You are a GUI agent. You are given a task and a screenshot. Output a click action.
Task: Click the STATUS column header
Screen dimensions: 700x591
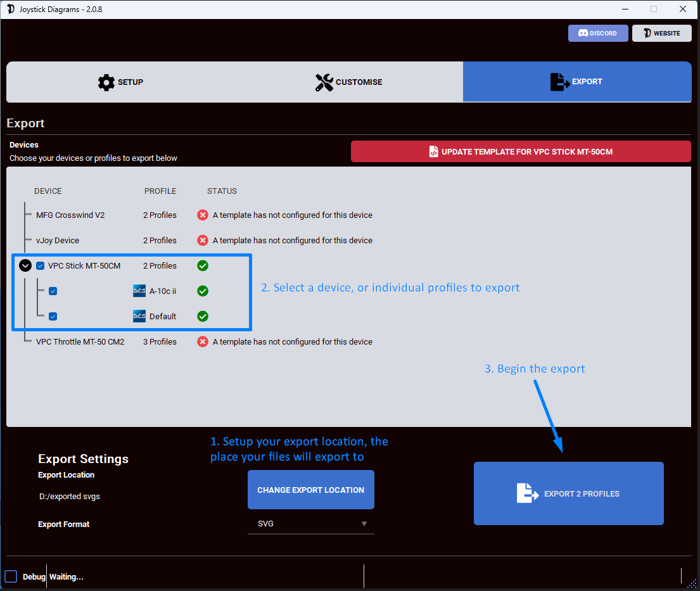pyautogui.click(x=222, y=191)
